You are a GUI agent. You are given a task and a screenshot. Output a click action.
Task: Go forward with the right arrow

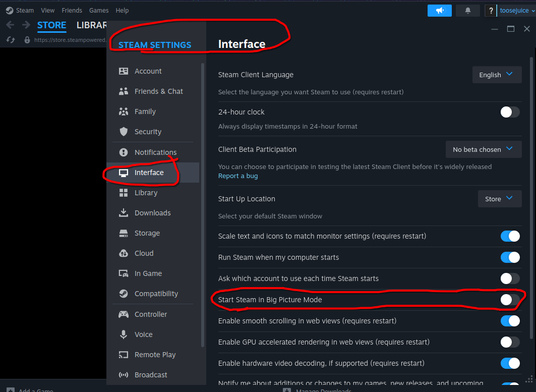(x=26, y=25)
